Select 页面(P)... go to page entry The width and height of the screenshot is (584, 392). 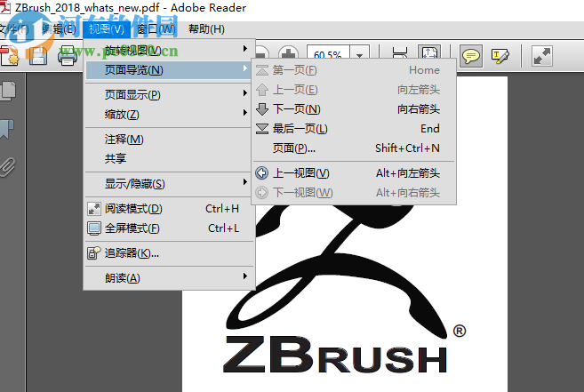pyautogui.click(x=354, y=148)
